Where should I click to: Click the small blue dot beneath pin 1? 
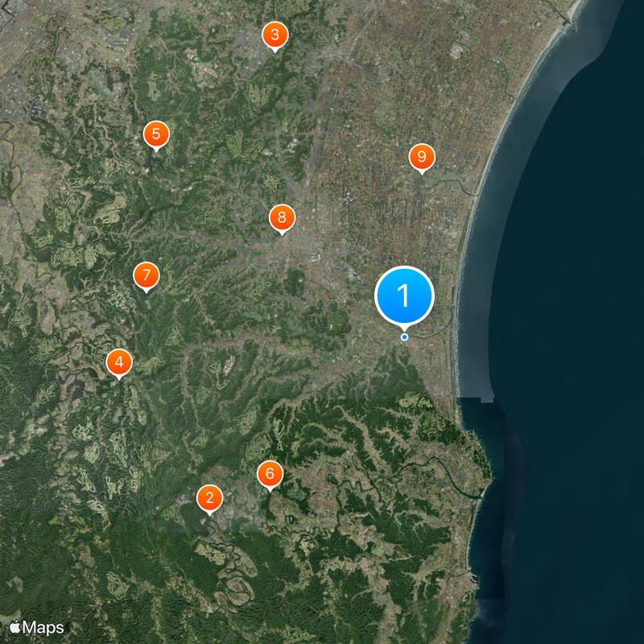(404, 337)
